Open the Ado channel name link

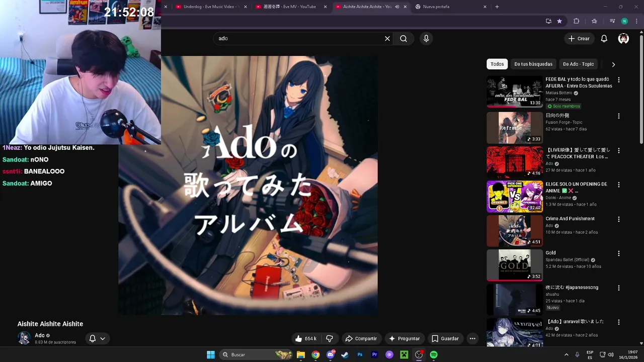[40, 335]
